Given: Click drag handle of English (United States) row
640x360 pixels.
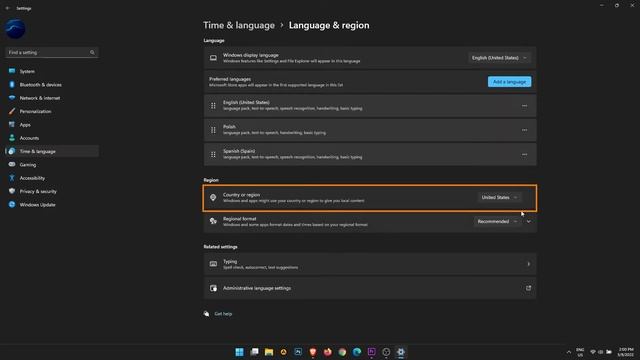Looking at the screenshot, I should 213,106.
